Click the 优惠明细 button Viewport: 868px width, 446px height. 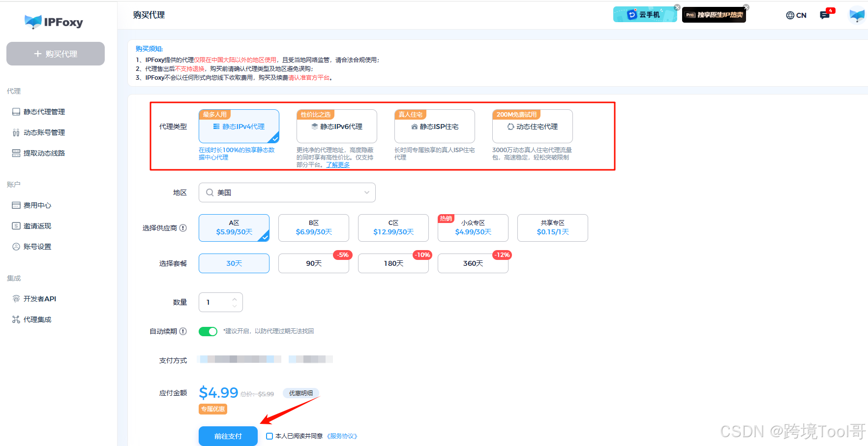301,393
